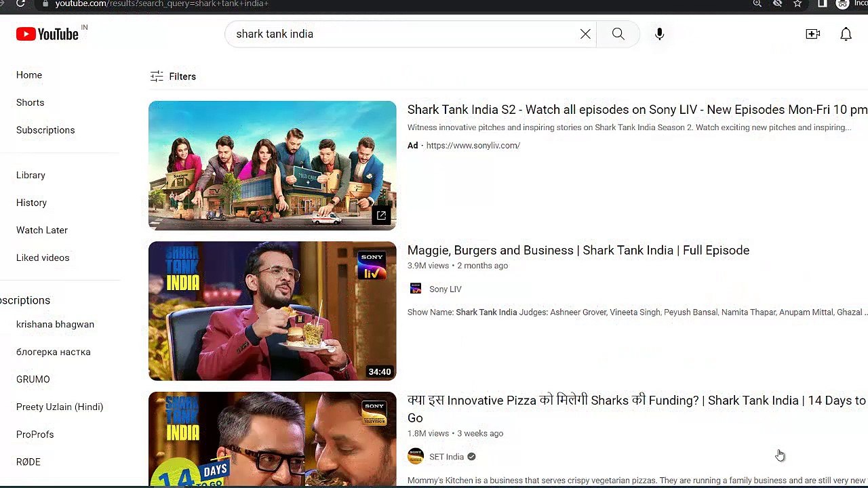
Task: Click the 'Ad' label
Action: 412,146
